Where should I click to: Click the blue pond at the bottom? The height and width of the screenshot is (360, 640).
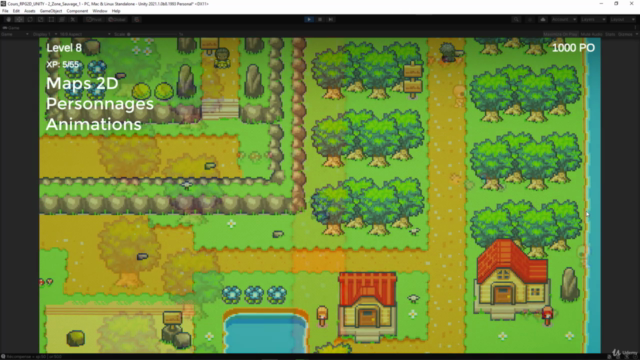pos(266,331)
